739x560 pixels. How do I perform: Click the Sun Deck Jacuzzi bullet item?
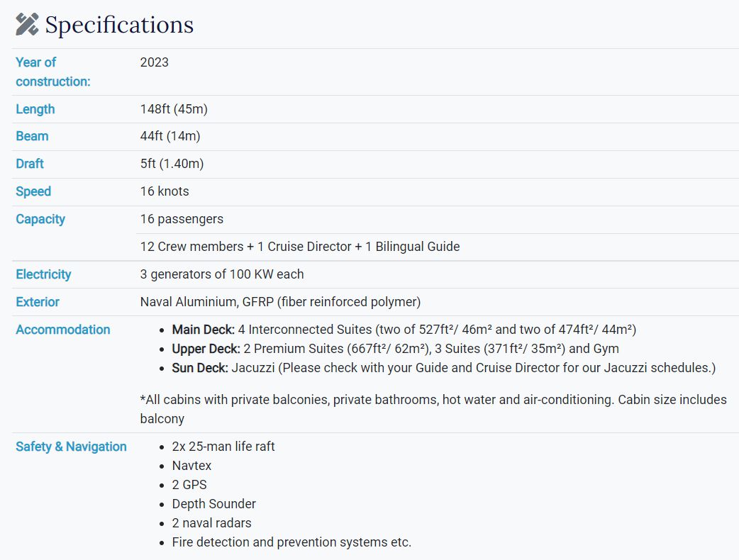tap(443, 368)
